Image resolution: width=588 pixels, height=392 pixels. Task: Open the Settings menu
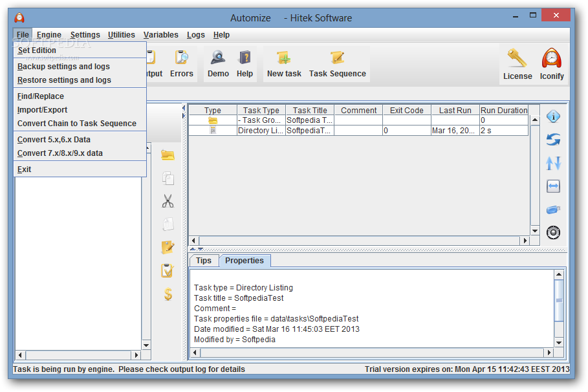coord(85,34)
